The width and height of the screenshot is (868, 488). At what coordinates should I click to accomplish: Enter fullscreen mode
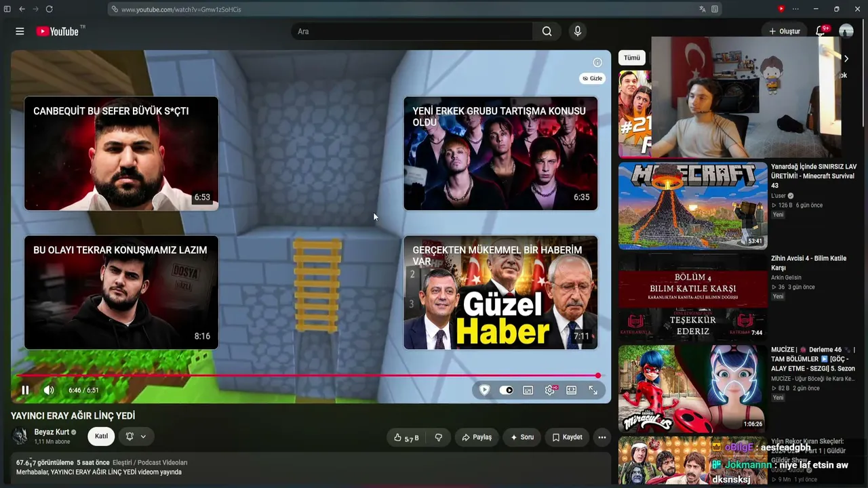click(593, 390)
